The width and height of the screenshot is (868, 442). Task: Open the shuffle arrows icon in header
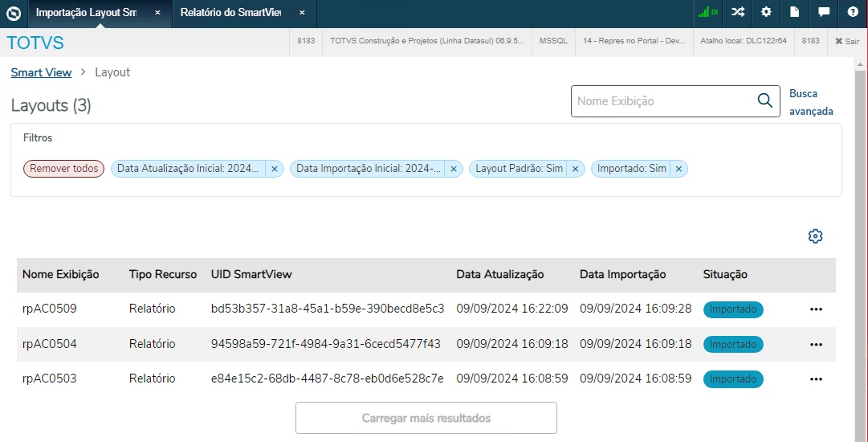738,13
